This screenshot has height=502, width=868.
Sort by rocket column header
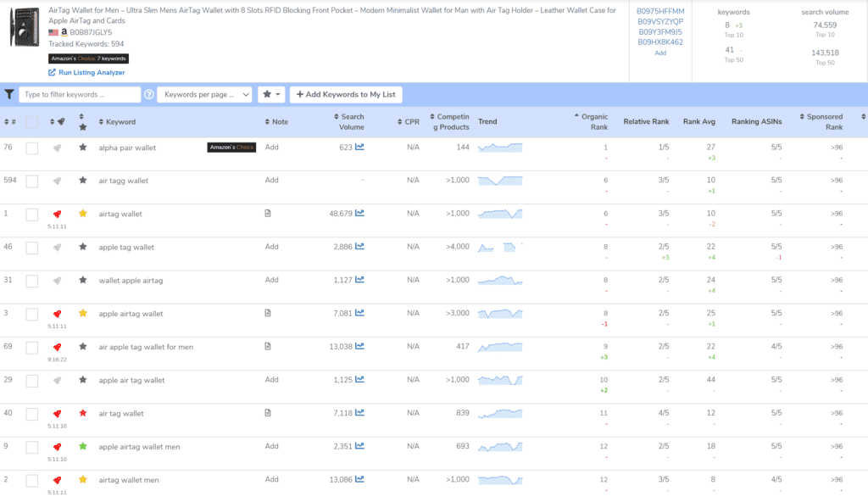[x=57, y=122]
